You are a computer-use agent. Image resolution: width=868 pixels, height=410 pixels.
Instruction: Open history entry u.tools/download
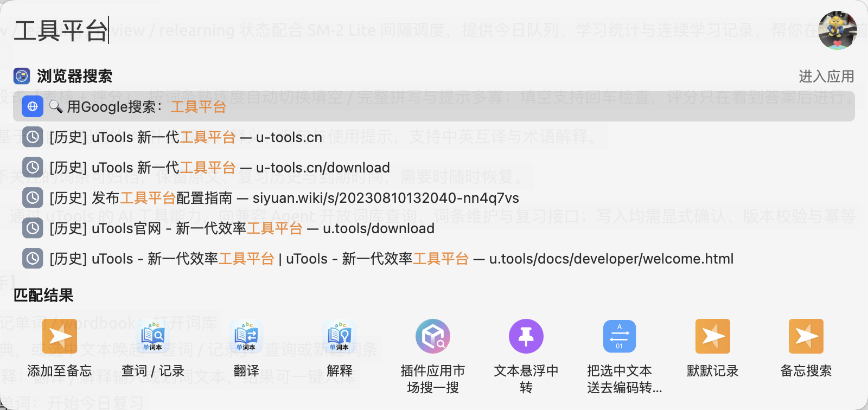tap(434, 228)
